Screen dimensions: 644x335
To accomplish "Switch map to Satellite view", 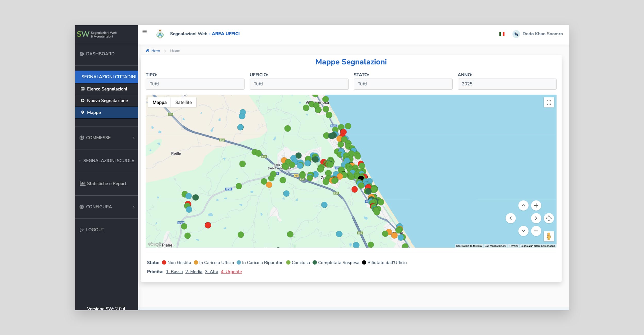I will 183,103.
